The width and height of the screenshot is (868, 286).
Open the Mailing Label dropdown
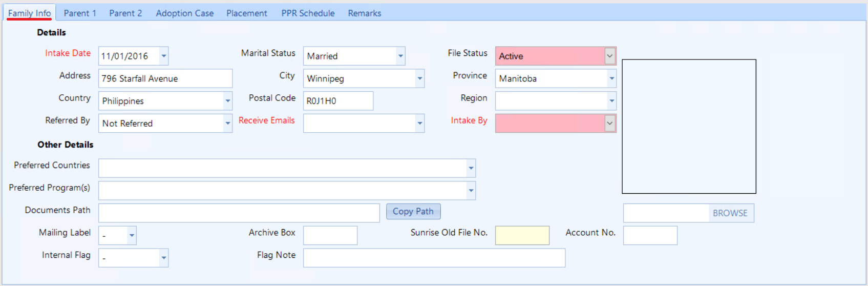132,236
